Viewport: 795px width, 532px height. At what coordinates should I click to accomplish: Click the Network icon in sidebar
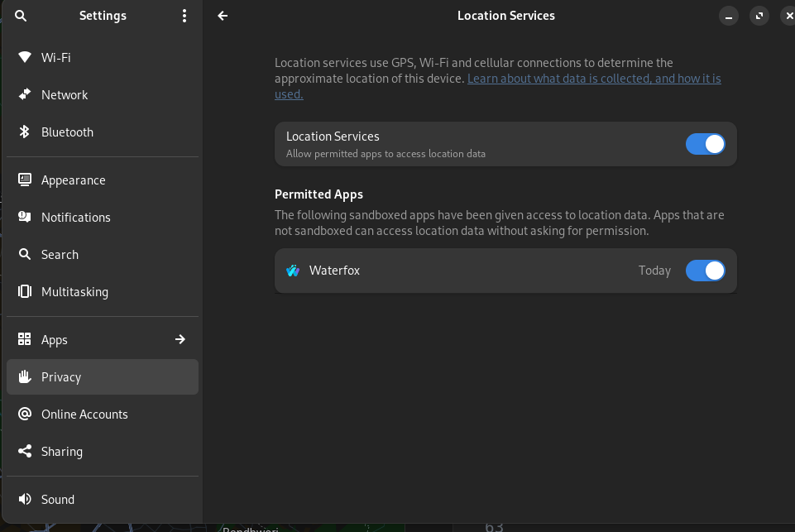[24, 94]
